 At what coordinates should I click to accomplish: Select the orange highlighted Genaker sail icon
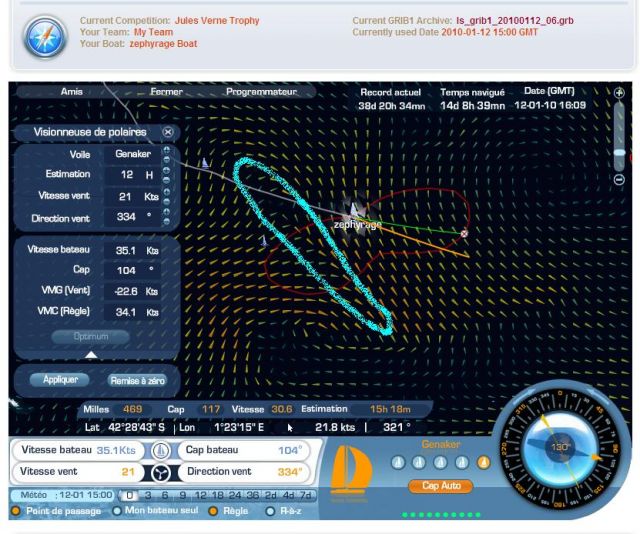coord(483,463)
